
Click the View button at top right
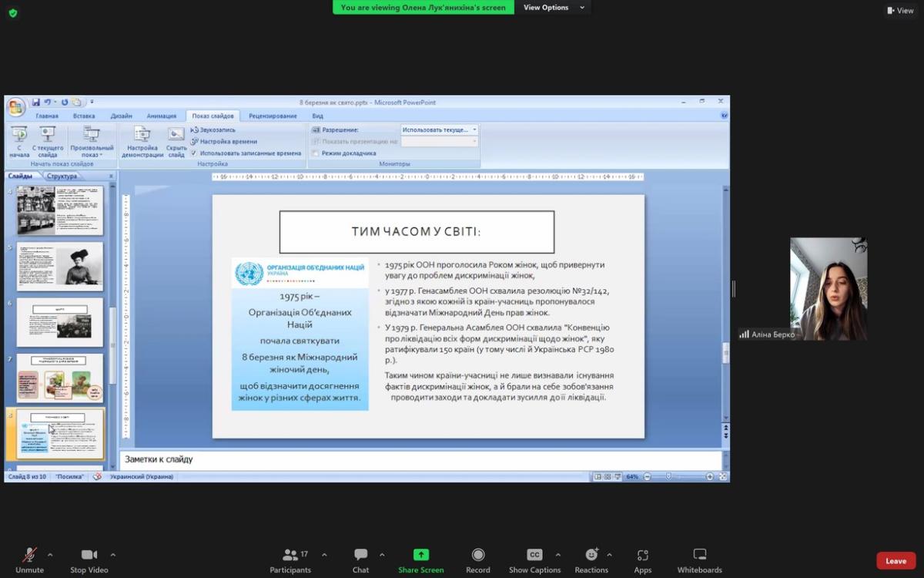[x=899, y=11]
